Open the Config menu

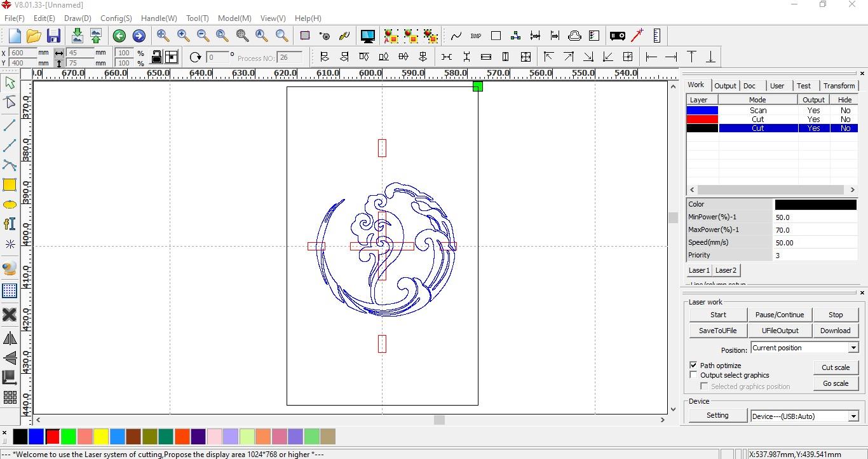point(116,18)
